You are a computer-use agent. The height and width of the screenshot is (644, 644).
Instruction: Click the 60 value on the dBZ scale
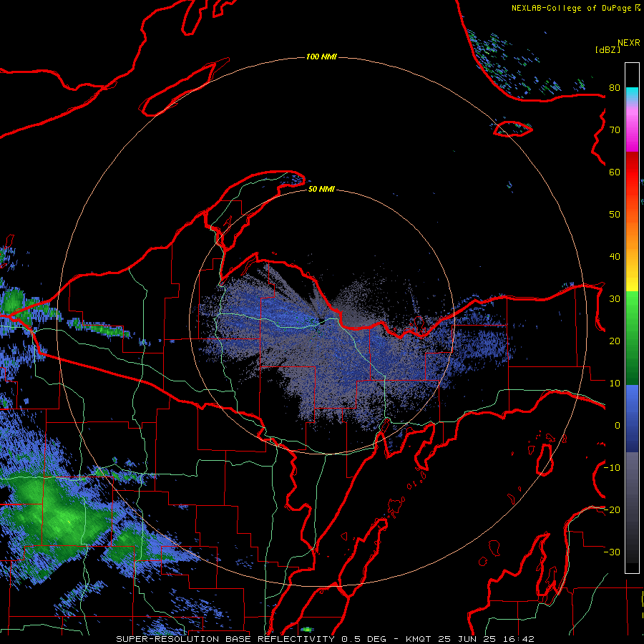(x=615, y=172)
